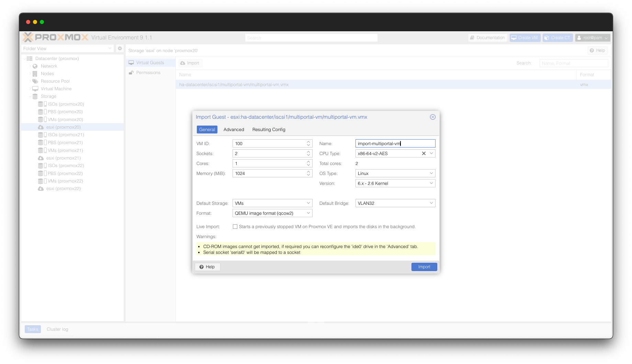Click into the Name input field
This screenshot has width=632, height=364.
coord(395,144)
